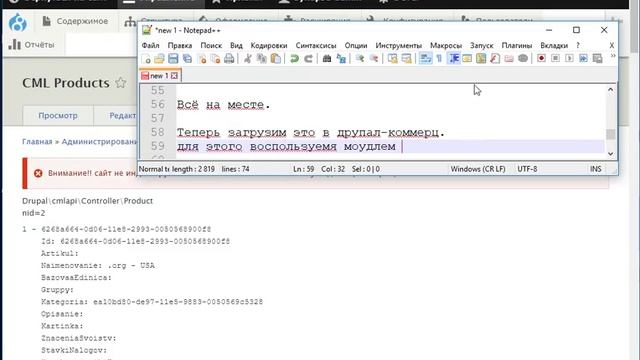Click the macro Playback icon
640x360 pixels.
coord(569,58)
